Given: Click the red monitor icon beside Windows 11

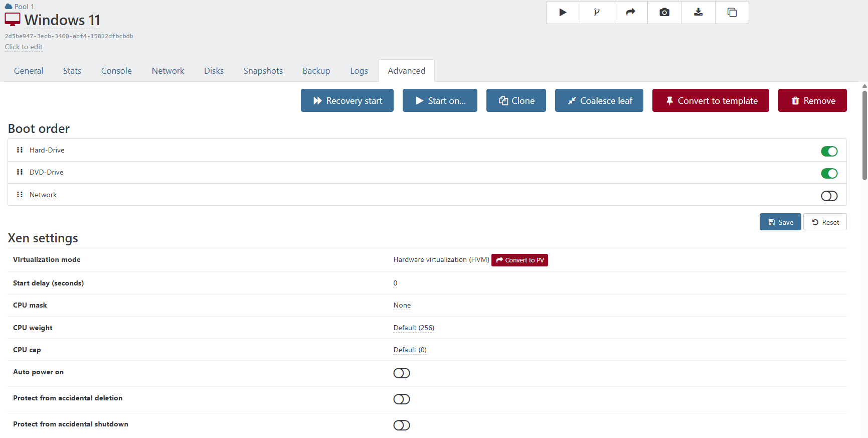Looking at the screenshot, I should (13, 20).
